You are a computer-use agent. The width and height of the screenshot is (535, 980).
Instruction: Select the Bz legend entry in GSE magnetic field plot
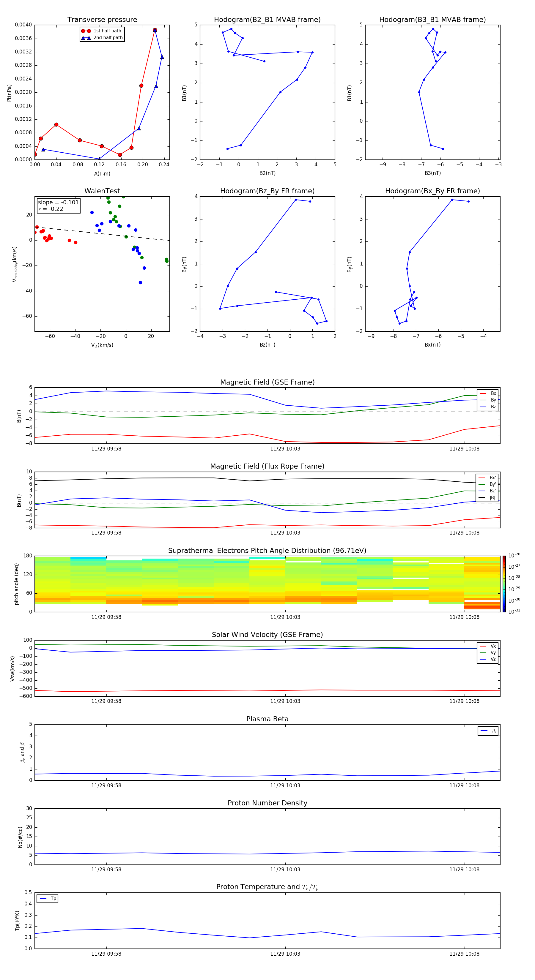point(488,407)
